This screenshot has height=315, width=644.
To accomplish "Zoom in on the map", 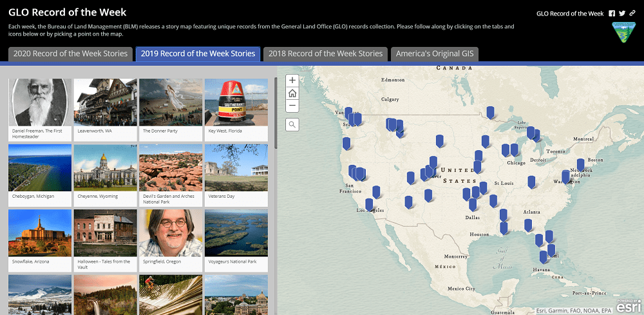I will (292, 80).
